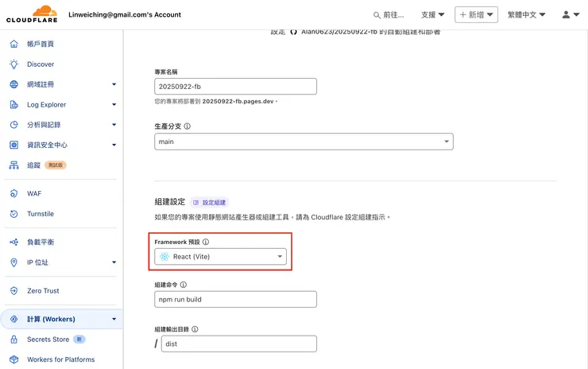
Task: Click the load balancing icon
Action: click(14, 242)
